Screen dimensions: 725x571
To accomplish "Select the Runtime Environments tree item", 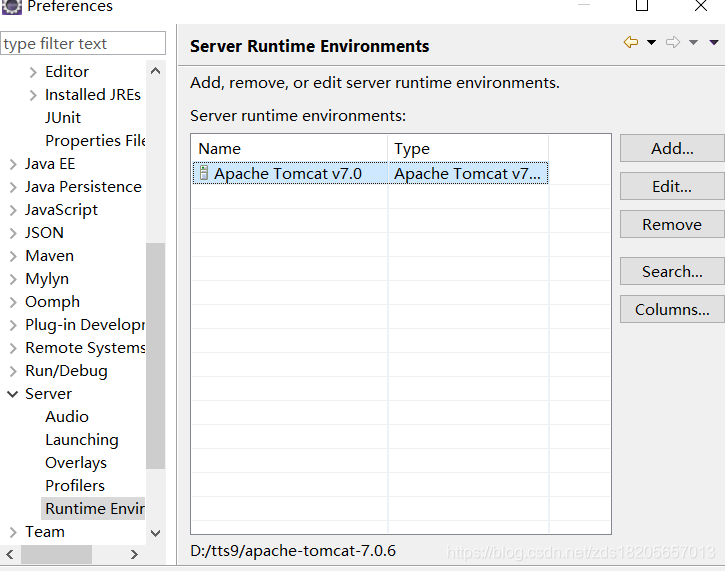I will 93,509.
